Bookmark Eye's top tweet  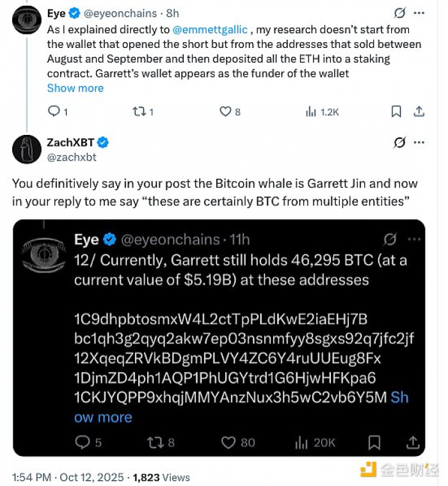point(396,112)
